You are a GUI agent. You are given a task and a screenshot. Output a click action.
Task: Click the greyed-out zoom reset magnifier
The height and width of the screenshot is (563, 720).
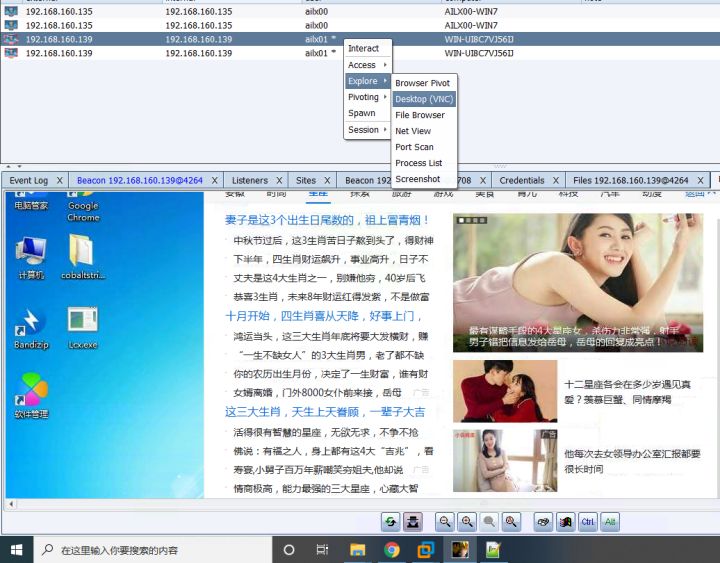(x=489, y=522)
